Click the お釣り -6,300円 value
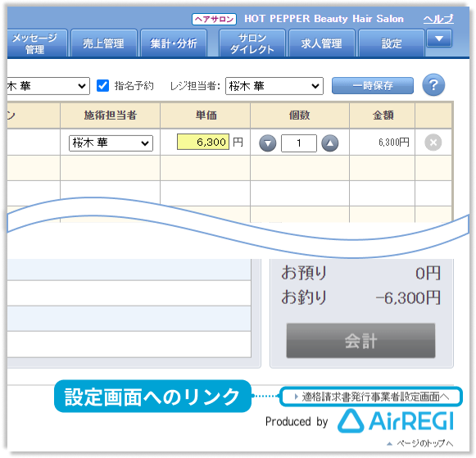The width and height of the screenshot is (476, 458). click(408, 297)
